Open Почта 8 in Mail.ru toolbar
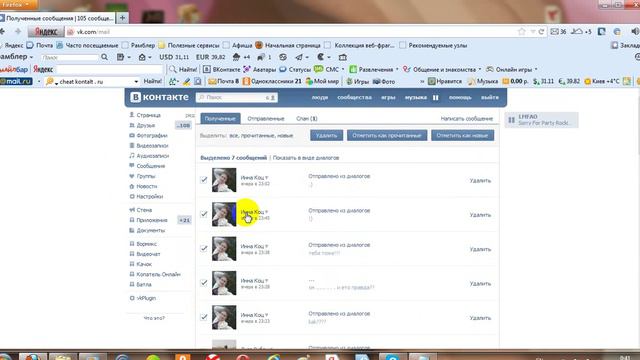Viewport: 640px width, 360px height. 224,82
